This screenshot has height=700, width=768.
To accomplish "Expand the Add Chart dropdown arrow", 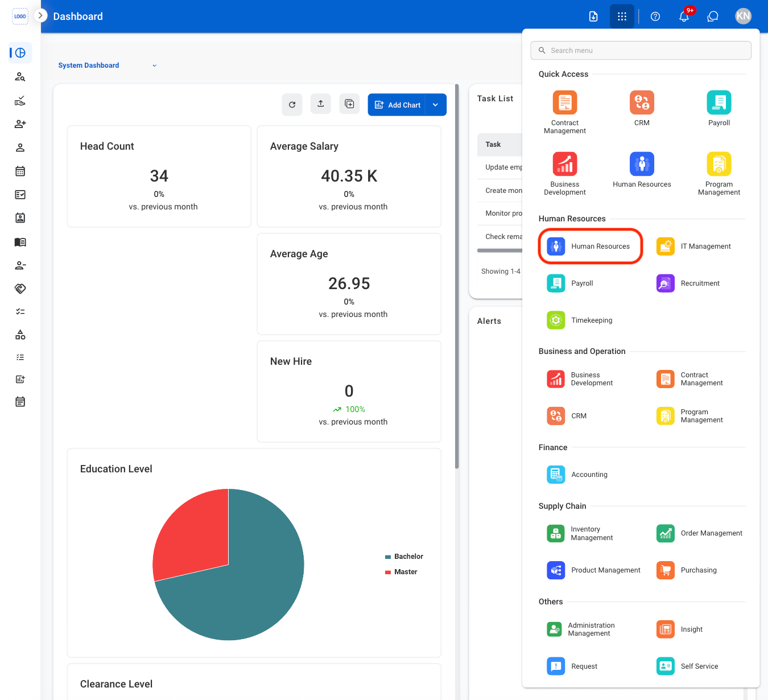I will (436, 105).
